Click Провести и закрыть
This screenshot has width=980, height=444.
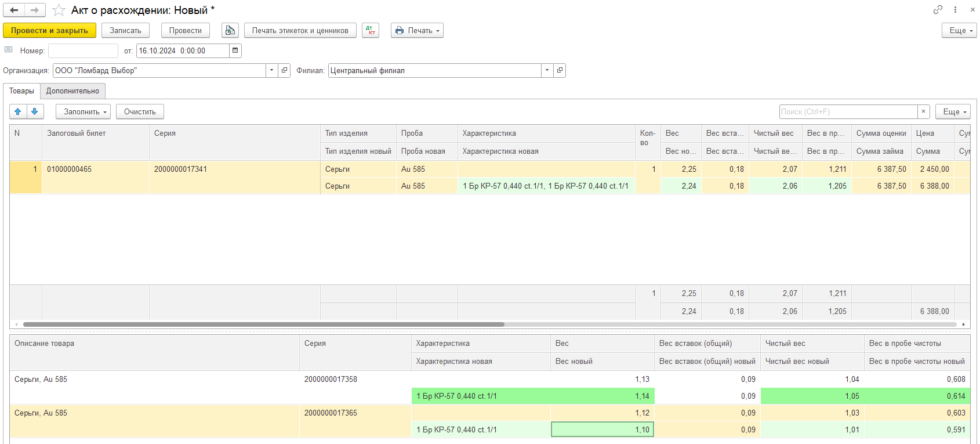[49, 31]
